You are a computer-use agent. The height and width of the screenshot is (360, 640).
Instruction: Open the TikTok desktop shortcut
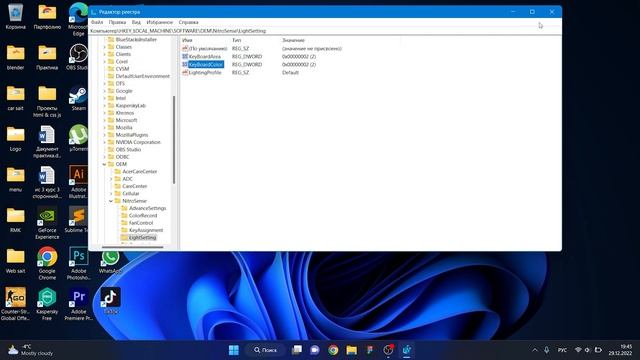pyautogui.click(x=110, y=300)
